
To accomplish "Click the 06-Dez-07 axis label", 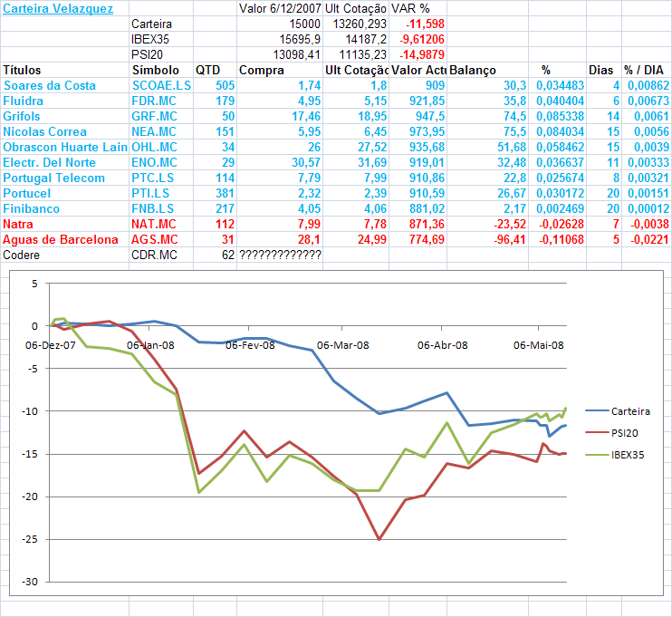I will click(51, 345).
